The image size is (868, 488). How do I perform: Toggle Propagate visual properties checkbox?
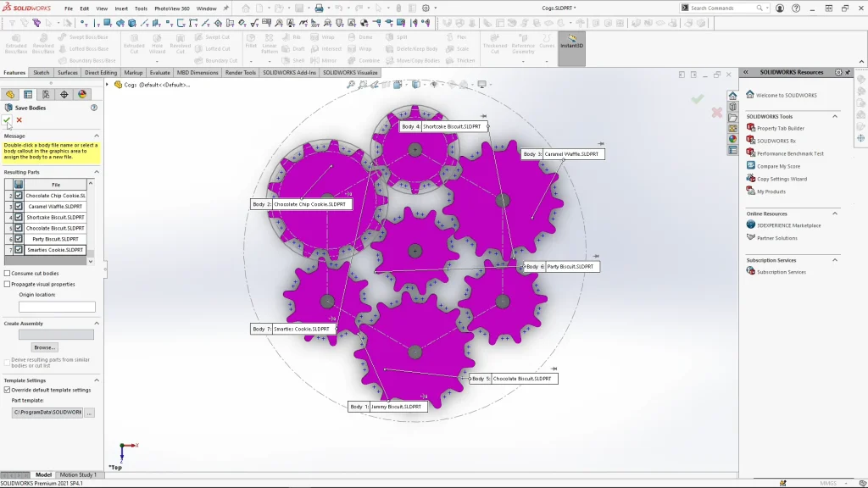pyautogui.click(x=8, y=285)
